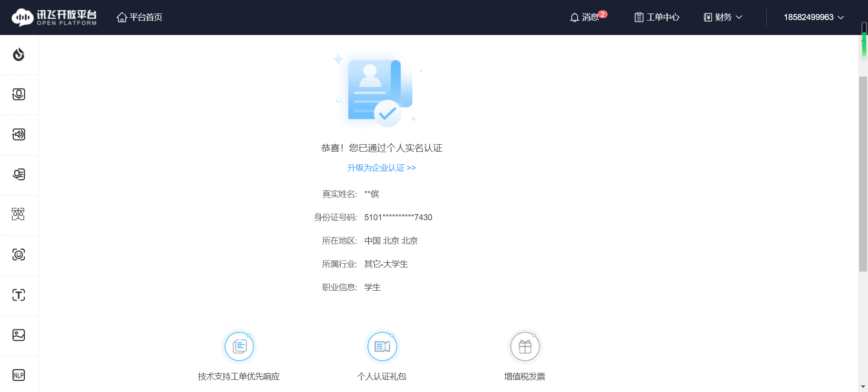868x392 pixels.
Task: Click the account number 18582499963
Action: click(x=809, y=17)
